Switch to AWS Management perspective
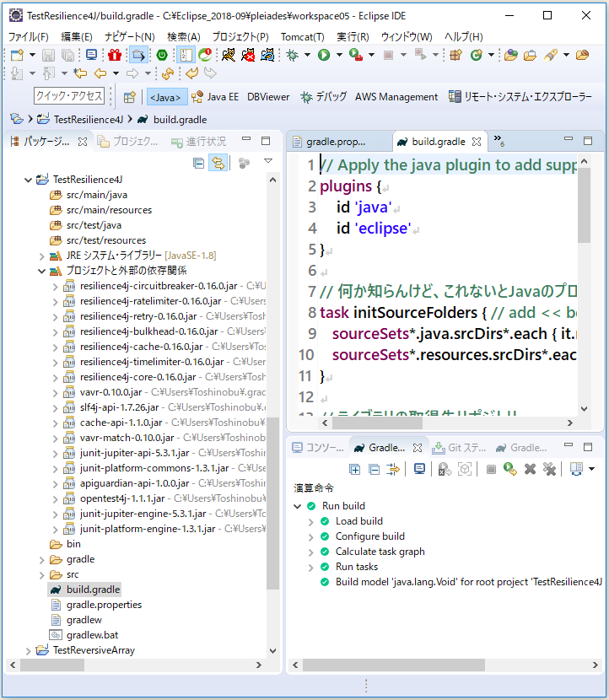Screen dimensions: 609x700 coord(396,97)
